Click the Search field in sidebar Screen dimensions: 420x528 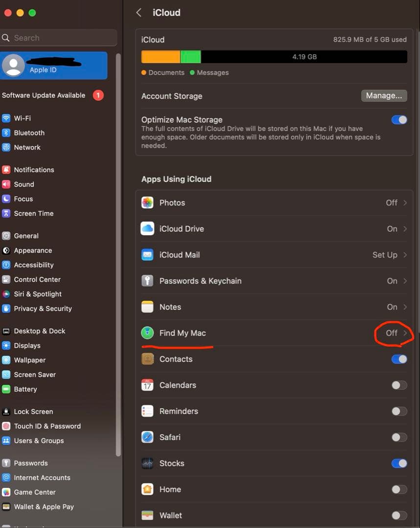(59, 38)
